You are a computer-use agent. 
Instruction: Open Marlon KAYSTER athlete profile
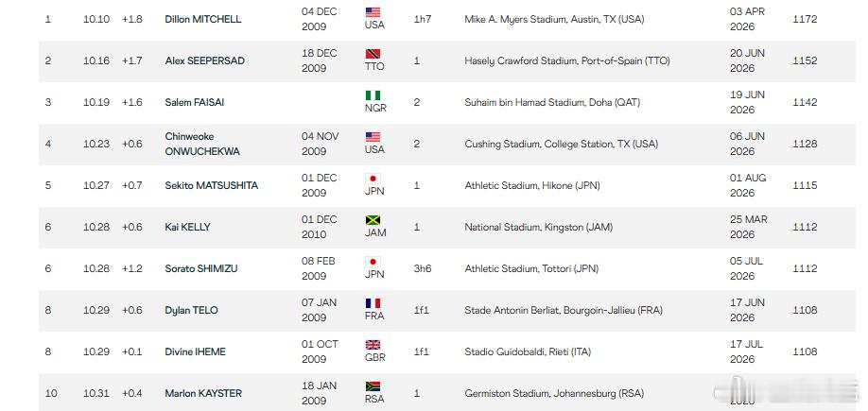pos(203,393)
